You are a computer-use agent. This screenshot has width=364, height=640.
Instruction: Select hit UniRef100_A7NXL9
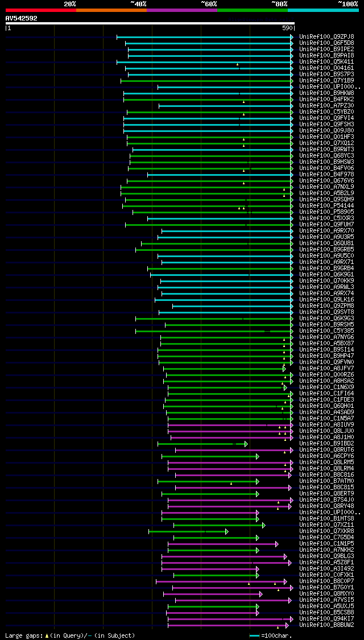[x=326, y=187]
